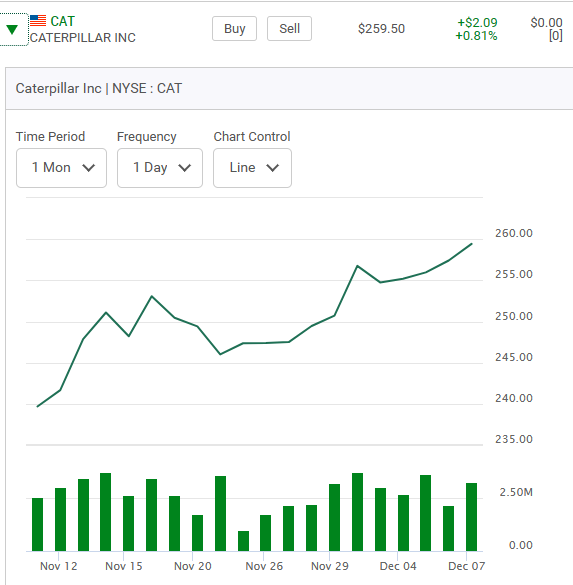Click the 245.00 price axis label
573x585 pixels.
(x=514, y=357)
